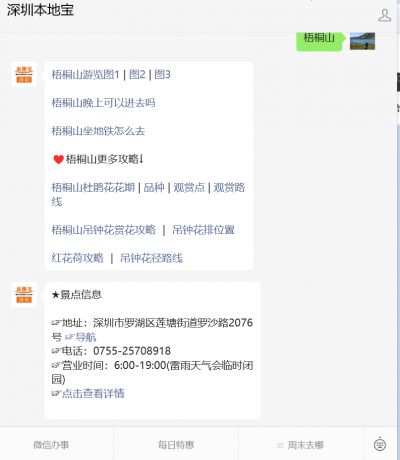The height and width of the screenshot is (460, 400).
Task: Open the 微信办事 menu
Action: (x=51, y=445)
